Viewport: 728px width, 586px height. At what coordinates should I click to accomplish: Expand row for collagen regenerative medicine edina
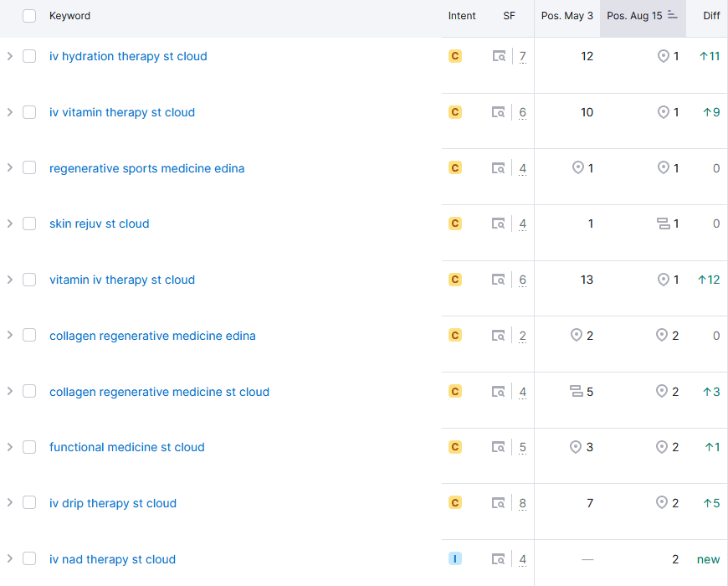[x=10, y=335]
